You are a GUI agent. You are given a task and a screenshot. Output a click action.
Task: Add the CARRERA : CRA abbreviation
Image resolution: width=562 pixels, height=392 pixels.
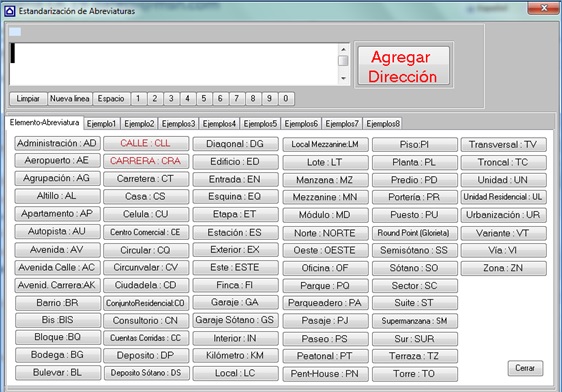[x=146, y=161]
